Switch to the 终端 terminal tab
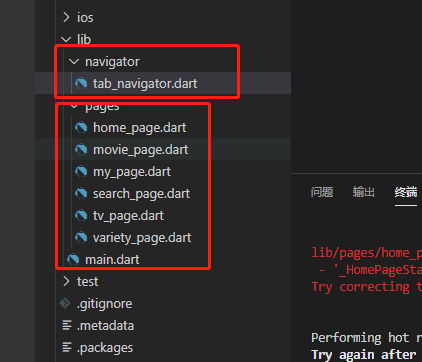 click(406, 192)
